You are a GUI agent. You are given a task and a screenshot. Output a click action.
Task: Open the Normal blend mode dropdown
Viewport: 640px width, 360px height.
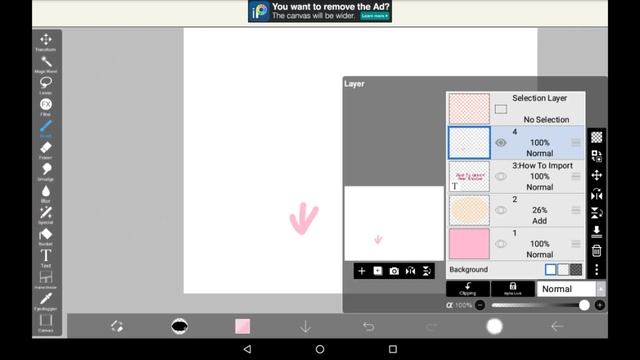(x=570, y=289)
